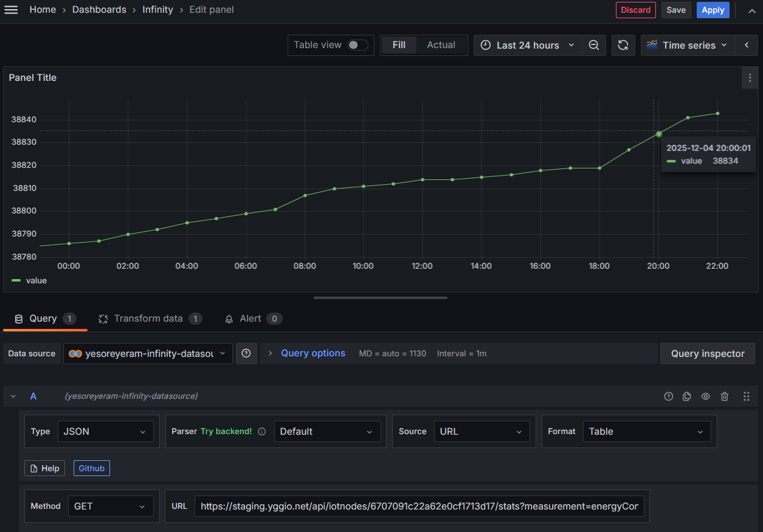Switch to the Transform data tab

[149, 319]
